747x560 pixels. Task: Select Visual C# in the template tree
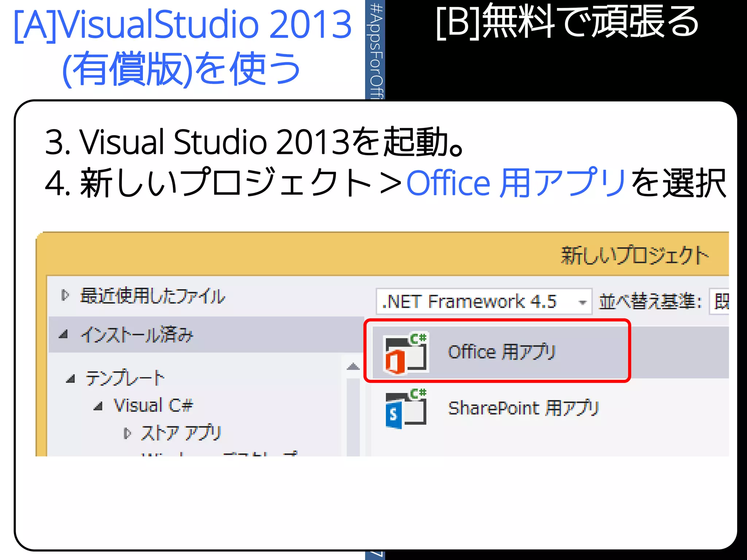[153, 405]
